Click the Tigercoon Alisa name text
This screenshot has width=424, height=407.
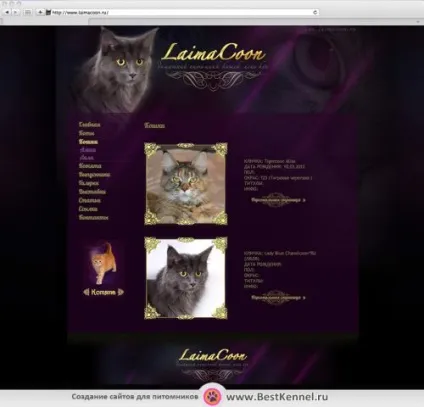click(x=280, y=161)
